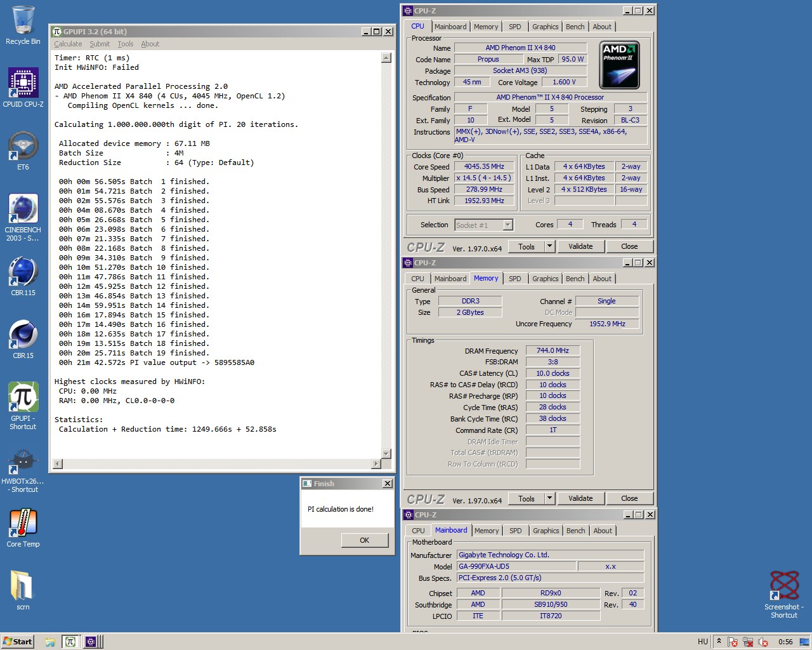Image resolution: width=812 pixels, height=650 pixels.
Task: Open the About menu in GPUPI
Action: coord(150,44)
